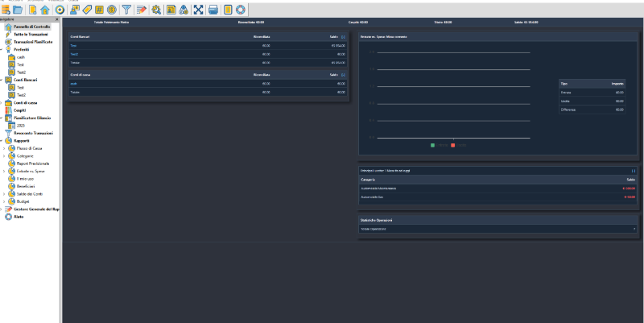The image size is (644, 323).
Task: Open Cespiti in navigator
Action: [x=19, y=110]
